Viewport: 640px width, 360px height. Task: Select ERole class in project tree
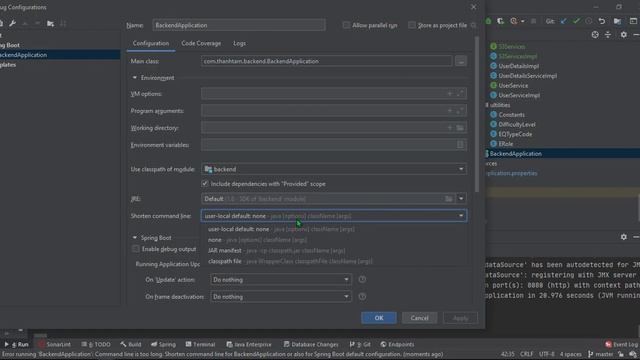tap(506, 144)
